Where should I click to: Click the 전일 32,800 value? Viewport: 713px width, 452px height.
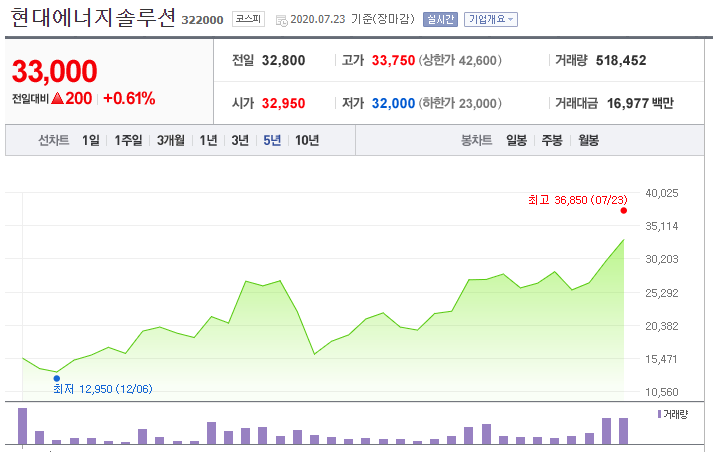[x=283, y=60]
